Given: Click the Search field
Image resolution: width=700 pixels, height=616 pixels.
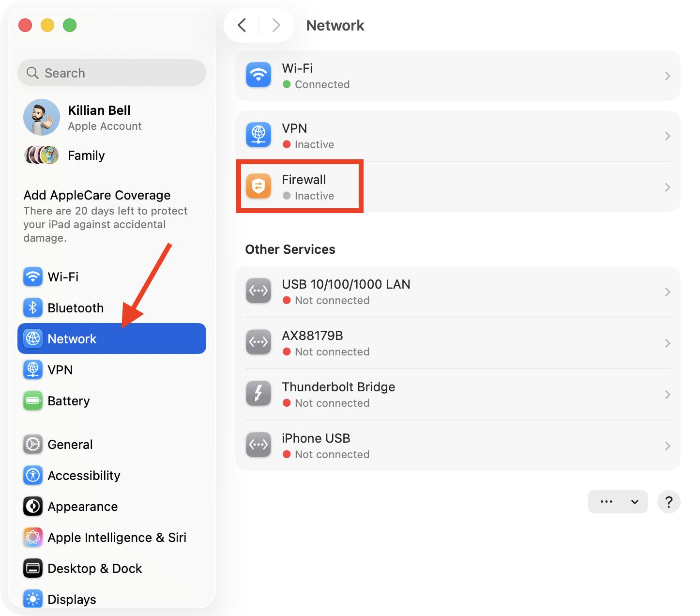Looking at the screenshot, I should 111,73.
